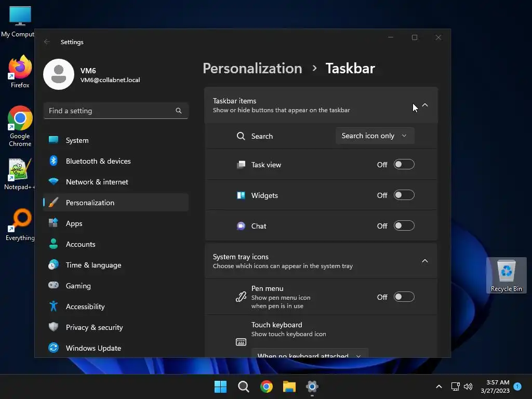This screenshot has height=399, width=532.
Task: Open the Apps settings category
Action: 115,223
